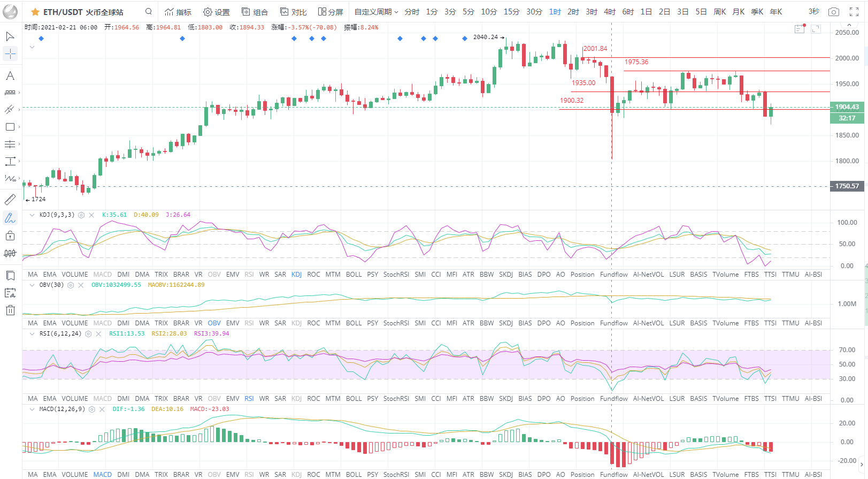Toggle BOLL in the KDJ pane indicator row
This screenshot has height=479, width=868.
pyautogui.click(x=354, y=275)
